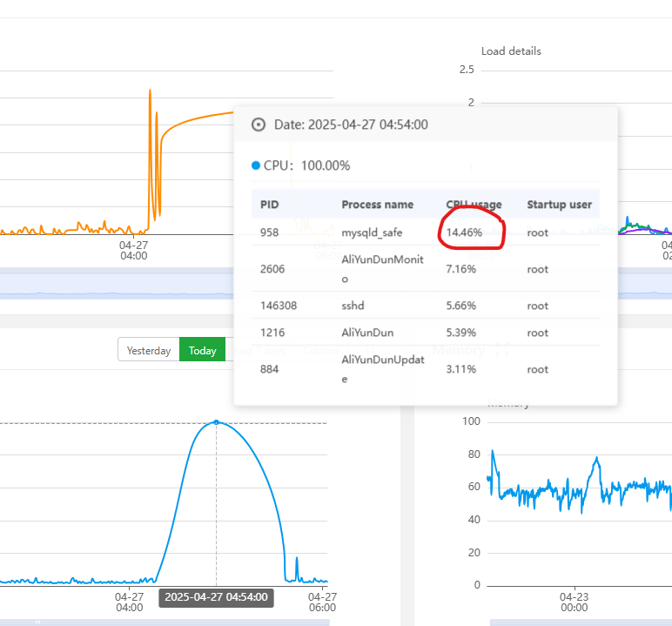Image resolution: width=672 pixels, height=626 pixels.
Task: Click the 14.46% CPU usage value
Action: coord(464,232)
